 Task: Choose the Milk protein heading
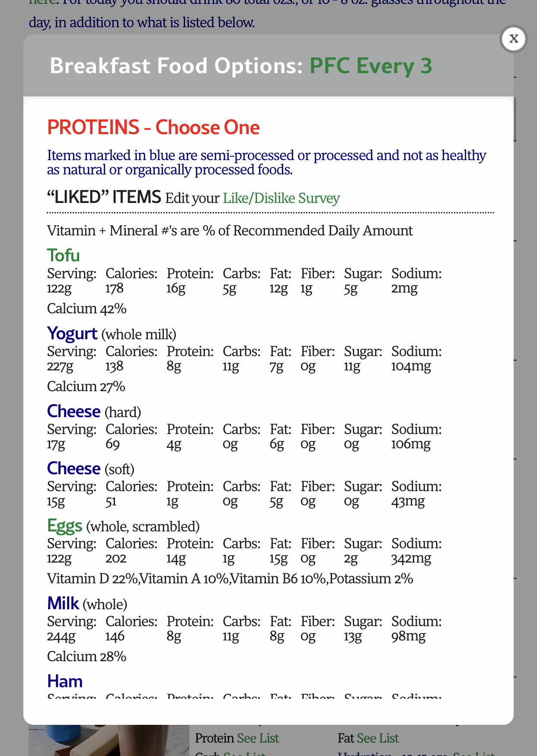[63, 604]
